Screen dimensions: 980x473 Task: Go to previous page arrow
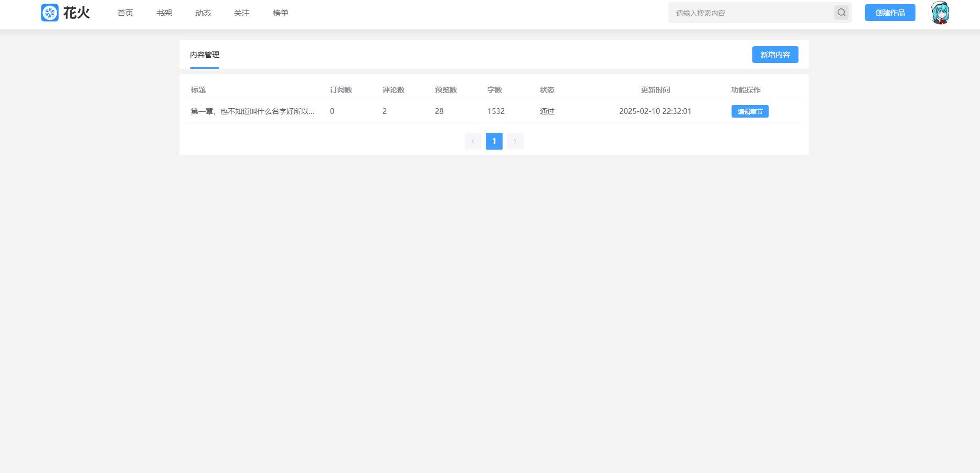point(473,141)
